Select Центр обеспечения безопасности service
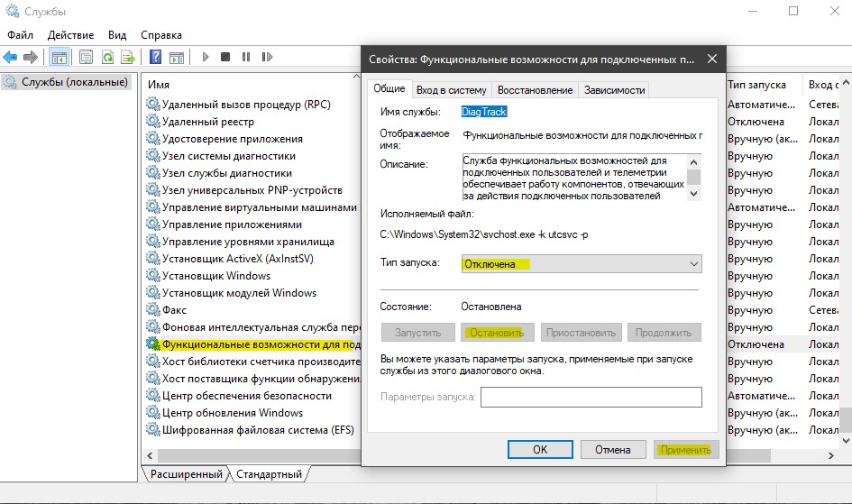This screenshot has height=504, width=852. [x=247, y=396]
